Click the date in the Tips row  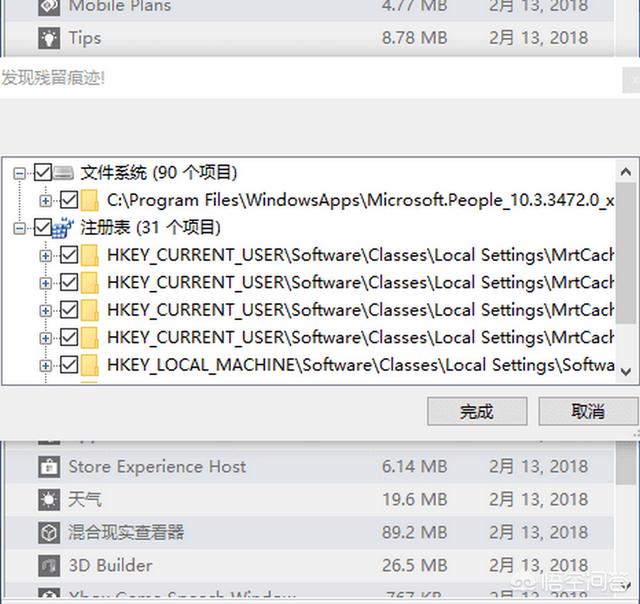pyautogui.click(x=539, y=38)
